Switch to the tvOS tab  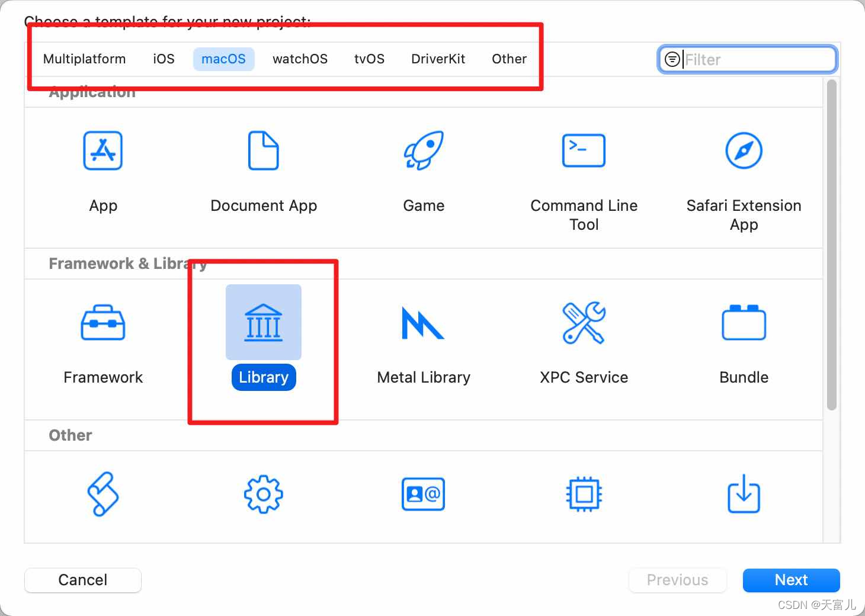click(x=370, y=59)
